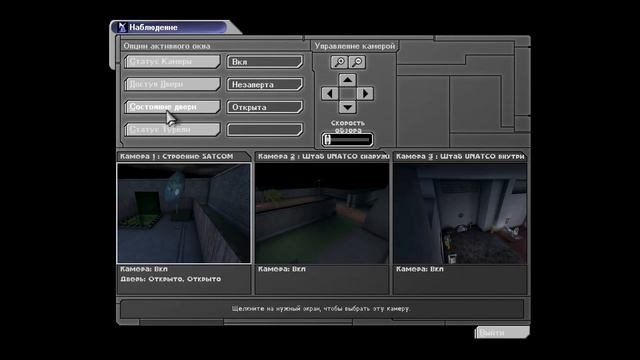Click 'Камера: Вкл' under Camera 3
Viewport: 640px width, 360px height.
point(420,269)
